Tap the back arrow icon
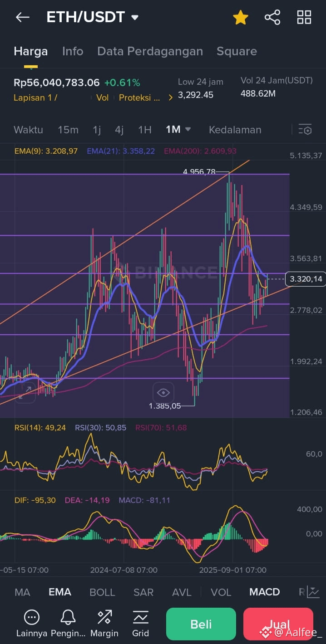This screenshot has width=326, height=644. pos(22,18)
